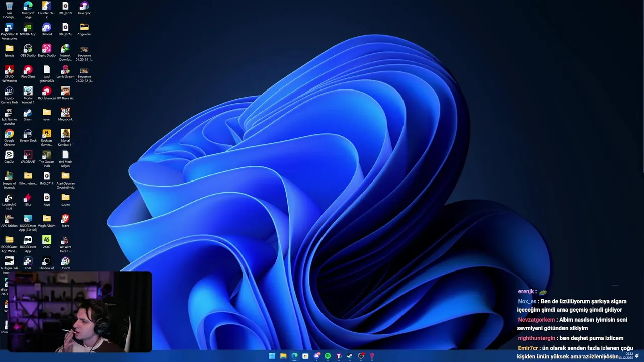This screenshot has height=362, width=644.
Task: Open Microsoft Store from the taskbar
Action: pyautogui.click(x=305, y=356)
